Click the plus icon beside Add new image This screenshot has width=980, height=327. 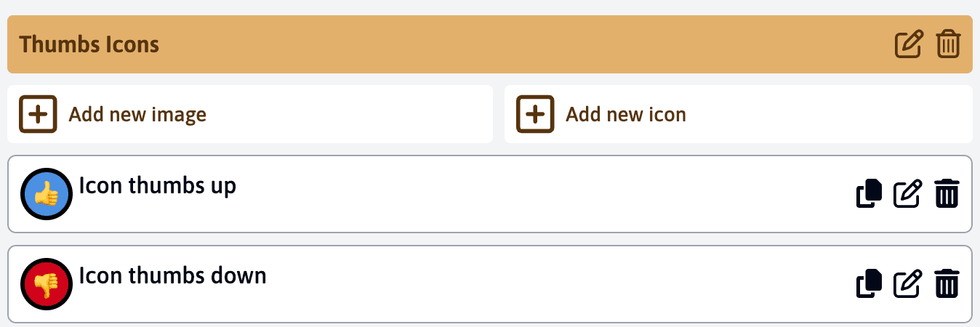[38, 114]
